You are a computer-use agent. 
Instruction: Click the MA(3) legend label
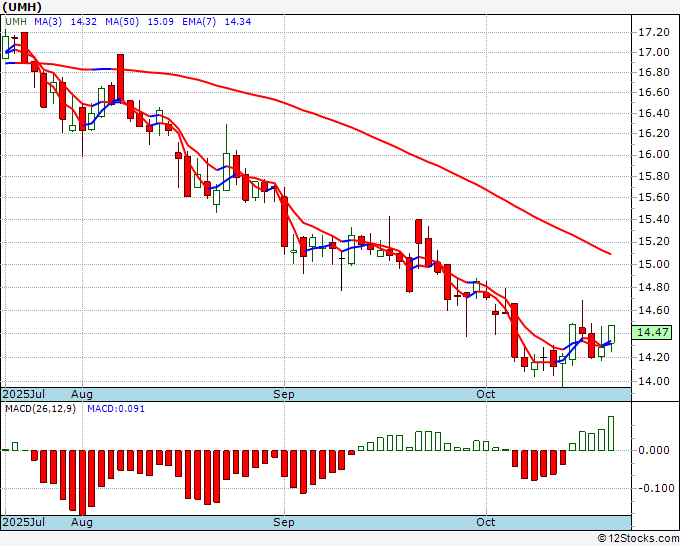coord(48,22)
